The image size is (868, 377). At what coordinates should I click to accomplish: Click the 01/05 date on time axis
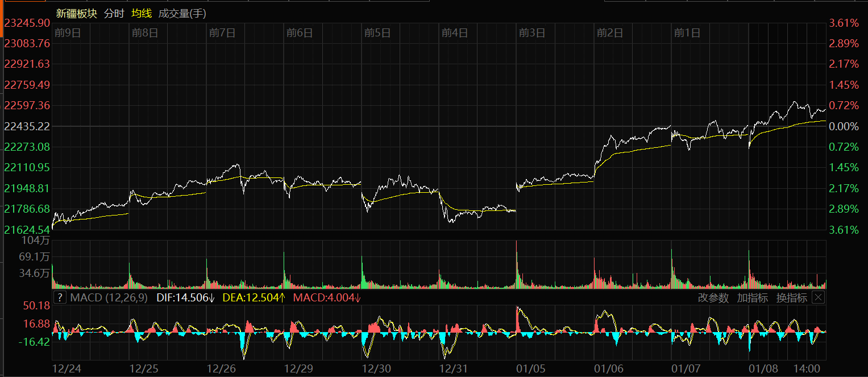click(x=530, y=368)
